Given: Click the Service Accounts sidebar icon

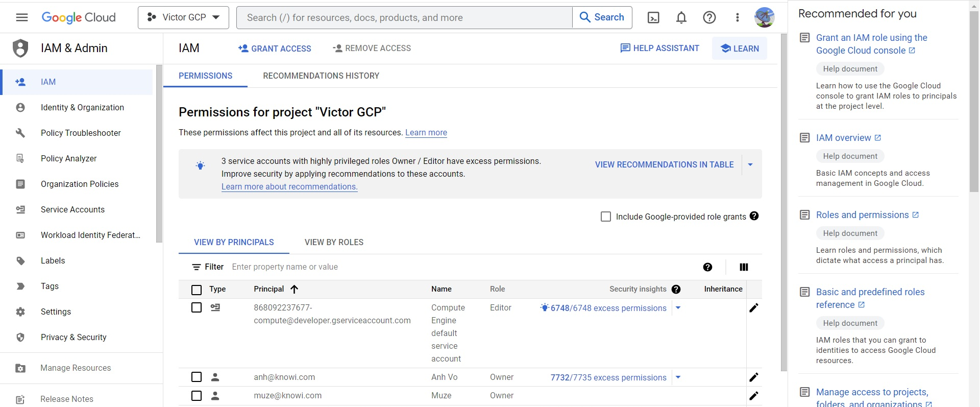Looking at the screenshot, I should [20, 209].
